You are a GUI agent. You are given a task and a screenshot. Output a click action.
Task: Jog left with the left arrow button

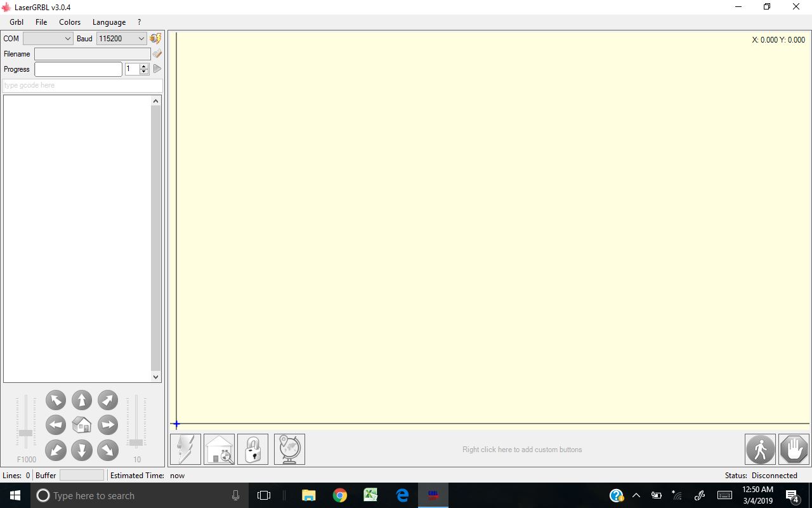[x=56, y=425]
